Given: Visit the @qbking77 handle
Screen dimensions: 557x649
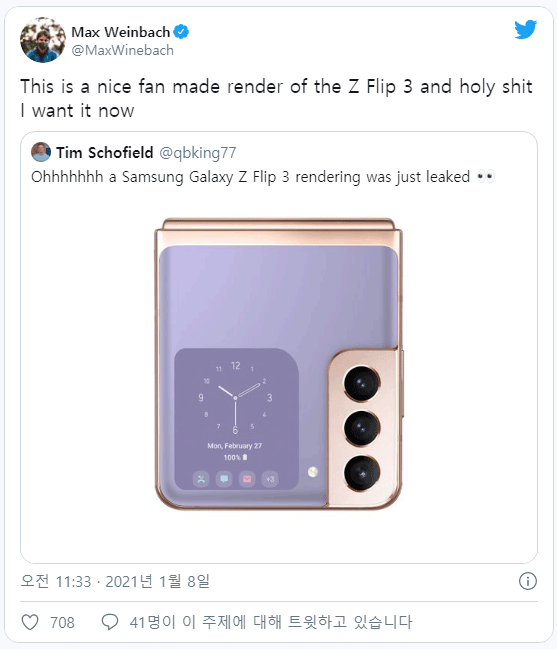Looking at the screenshot, I should [x=198, y=153].
